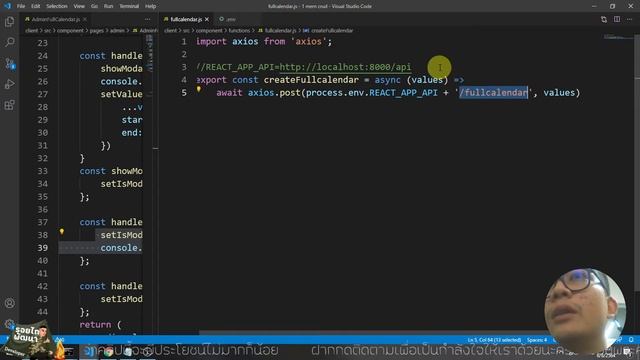Image resolution: width=640 pixels, height=360 pixels.
Task: Click line number 39 in the left editor
Action: pos(42,248)
